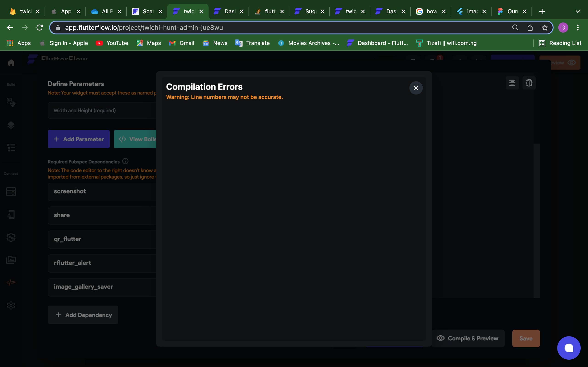588x367 pixels.
Task: Click Compile & Preview button
Action: point(468,338)
